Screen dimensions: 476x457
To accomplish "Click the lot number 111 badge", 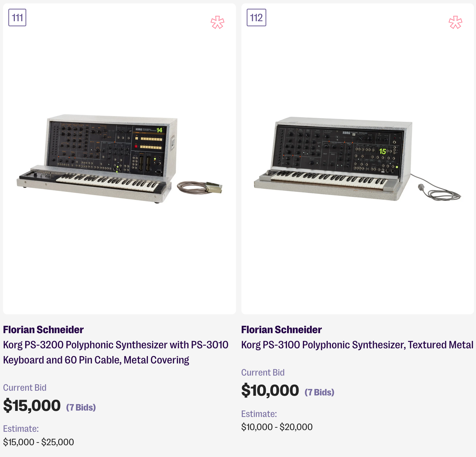I will (17, 17).
